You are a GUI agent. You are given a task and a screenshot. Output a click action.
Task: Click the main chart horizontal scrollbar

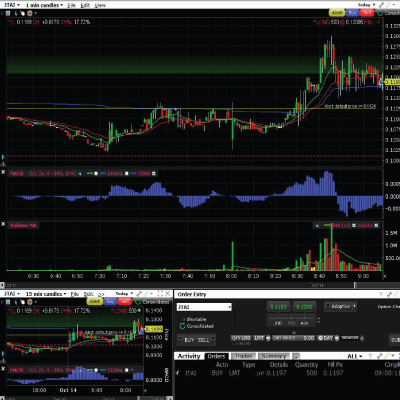pos(200,285)
